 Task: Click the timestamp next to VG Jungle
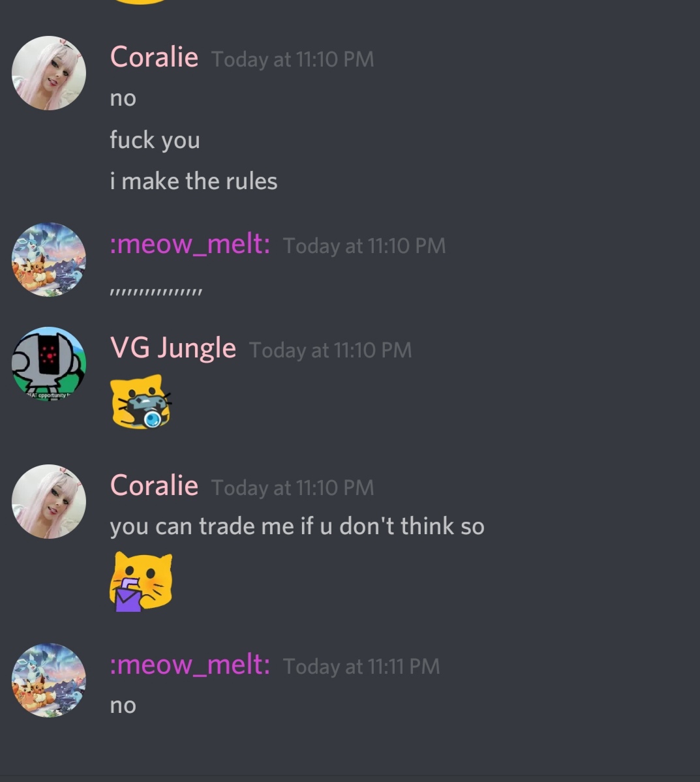330,350
